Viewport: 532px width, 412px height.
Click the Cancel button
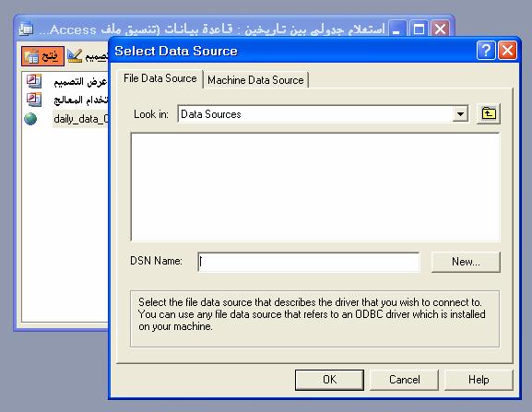[x=405, y=380]
